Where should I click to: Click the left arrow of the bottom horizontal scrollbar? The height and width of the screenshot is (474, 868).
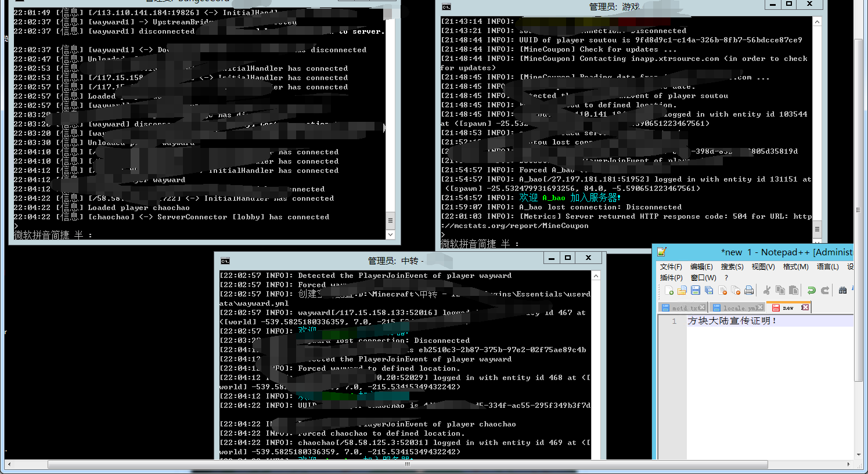(8, 465)
